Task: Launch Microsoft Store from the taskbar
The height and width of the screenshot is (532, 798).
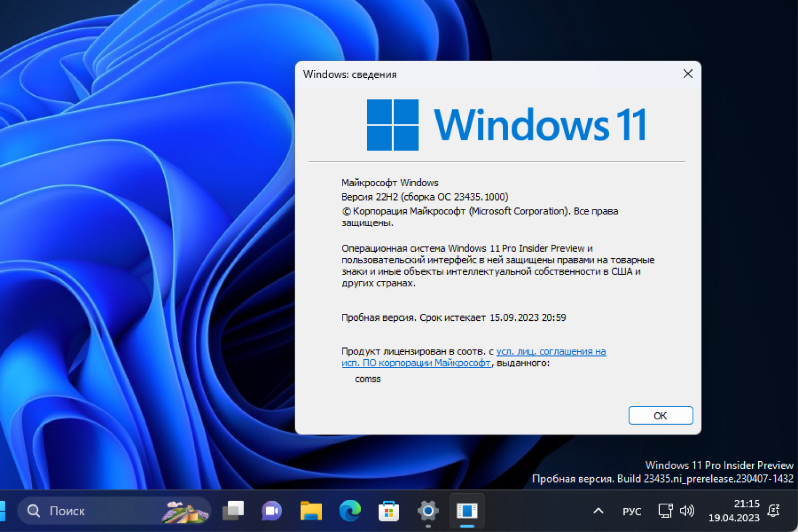Action: point(388,511)
